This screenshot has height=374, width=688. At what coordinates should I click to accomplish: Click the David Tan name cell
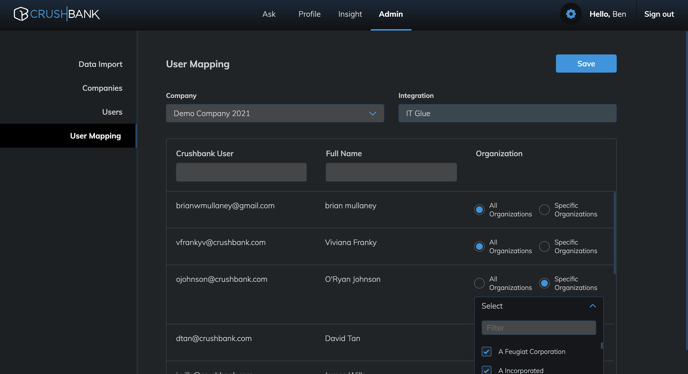342,338
